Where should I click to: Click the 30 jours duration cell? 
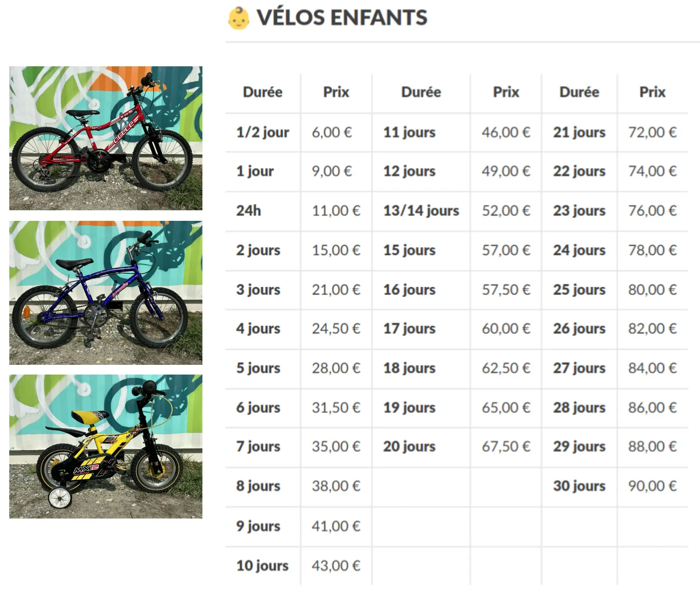(579, 486)
